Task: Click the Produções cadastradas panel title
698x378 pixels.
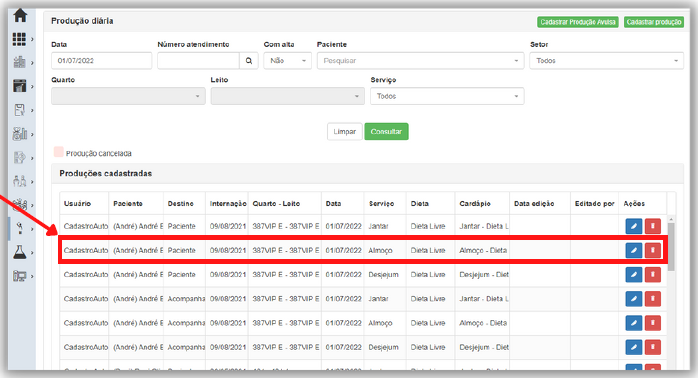Action: (106, 173)
